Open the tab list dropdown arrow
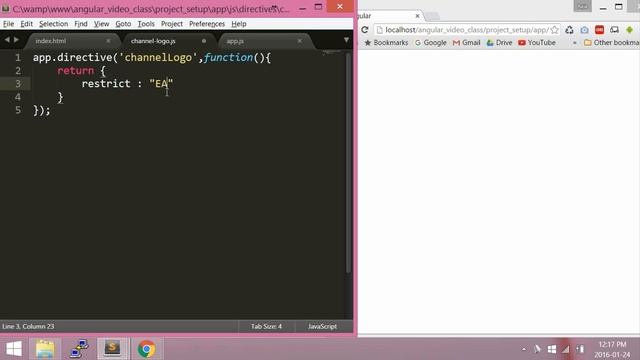The image size is (640, 360). pos(346,40)
